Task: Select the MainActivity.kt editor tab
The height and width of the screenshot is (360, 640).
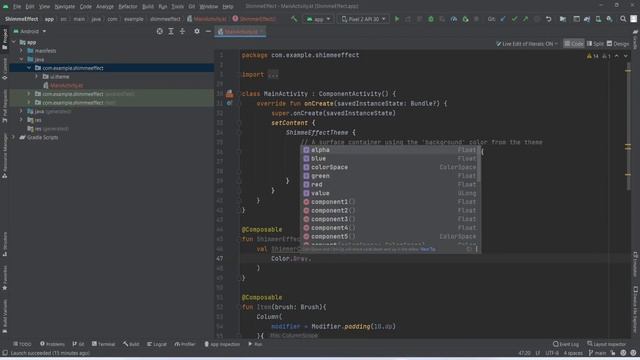Action: tap(241, 31)
